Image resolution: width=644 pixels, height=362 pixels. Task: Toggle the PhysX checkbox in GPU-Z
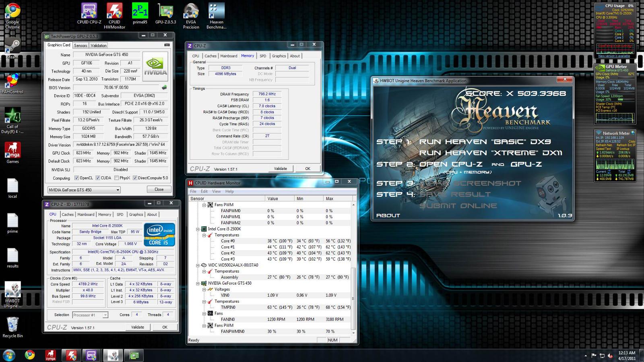pyautogui.click(x=116, y=178)
